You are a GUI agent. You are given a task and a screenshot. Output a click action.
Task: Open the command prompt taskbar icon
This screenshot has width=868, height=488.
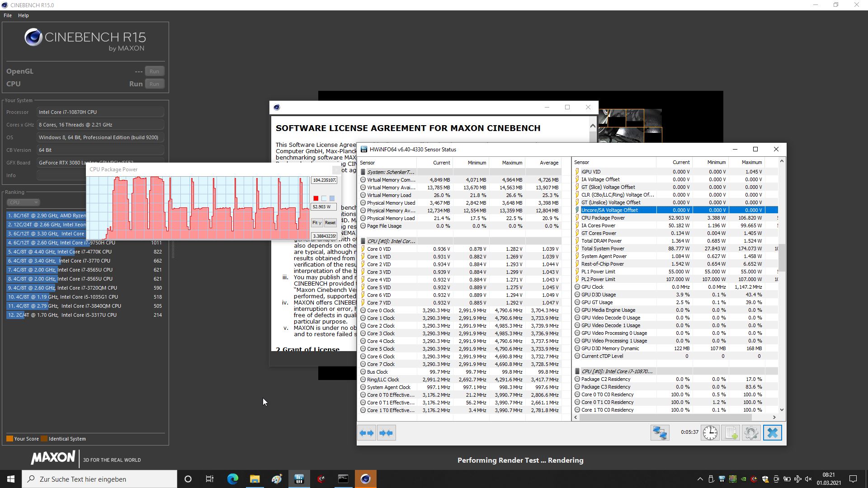(x=343, y=479)
